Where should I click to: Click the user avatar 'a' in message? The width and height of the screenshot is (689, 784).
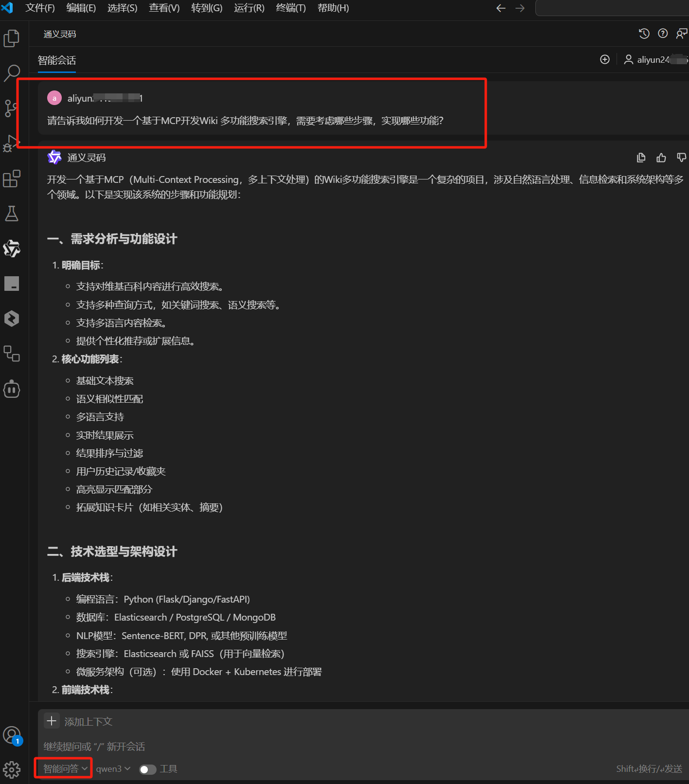pos(54,98)
